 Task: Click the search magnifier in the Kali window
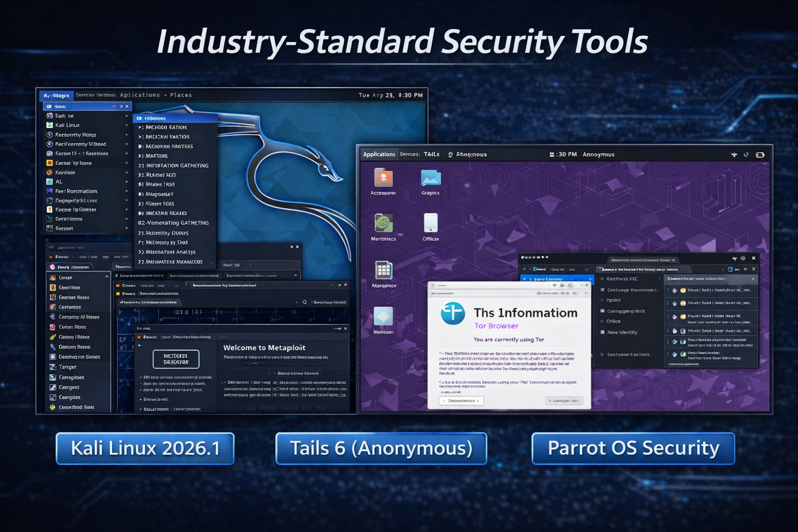click(x=305, y=302)
